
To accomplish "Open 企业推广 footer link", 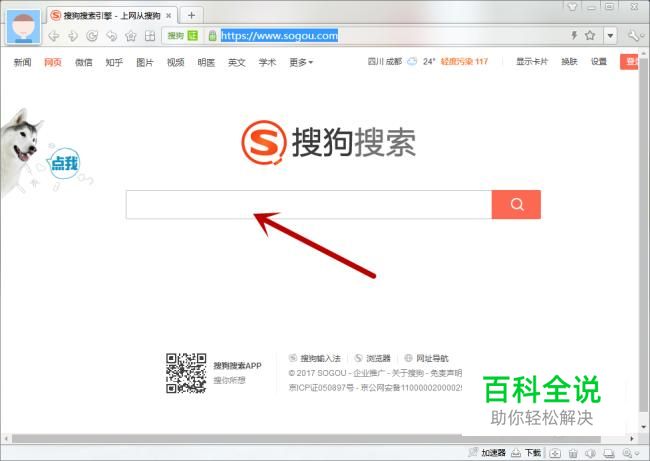I will (367, 373).
